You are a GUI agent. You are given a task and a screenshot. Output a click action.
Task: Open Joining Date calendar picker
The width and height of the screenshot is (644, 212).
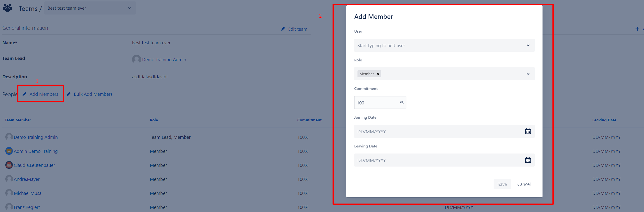528,132
